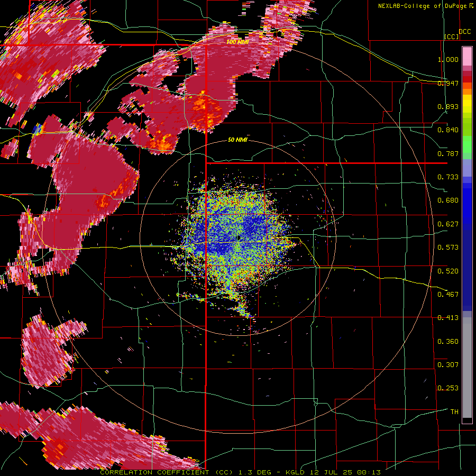Click the dark blue band of the color bar
This screenshot has height=476, width=476.
467,270
